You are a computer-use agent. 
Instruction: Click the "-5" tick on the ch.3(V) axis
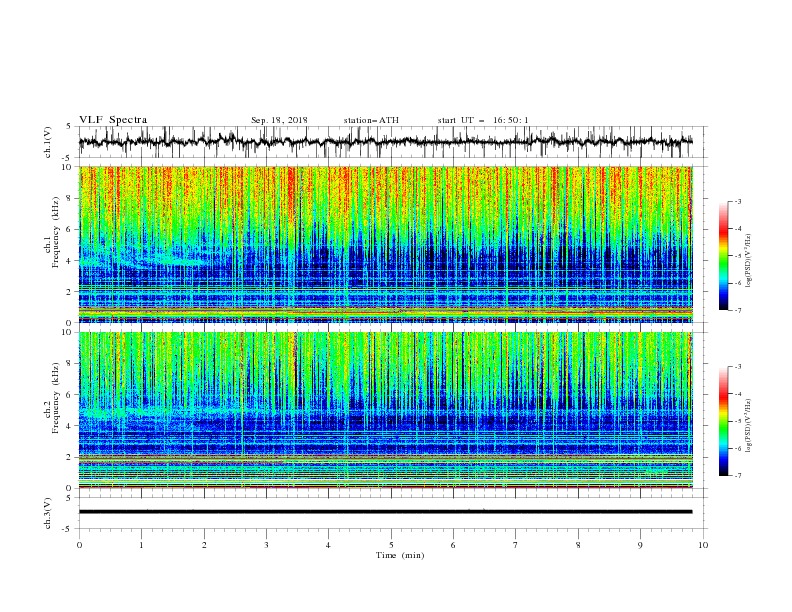tap(68, 529)
